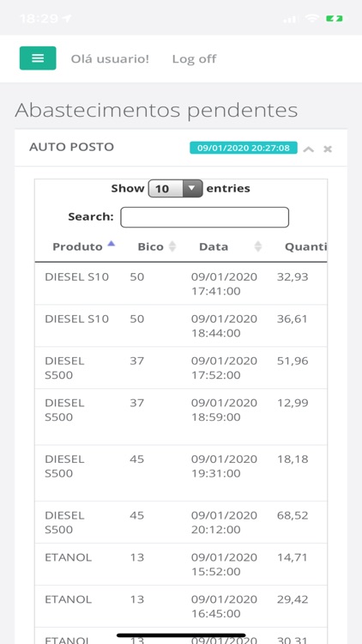362x644 pixels.
Task: Click the Log off link
Action: (194, 58)
